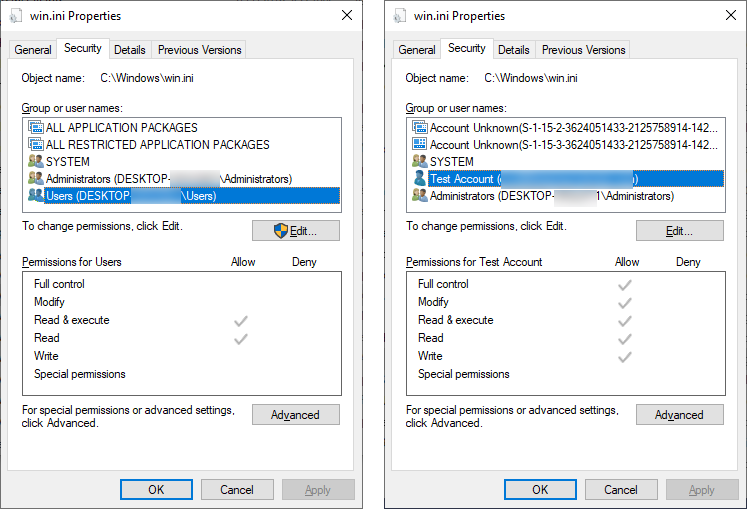Confirm with OK in Test Account dialog
The width and height of the screenshot is (747, 509).
(x=540, y=490)
